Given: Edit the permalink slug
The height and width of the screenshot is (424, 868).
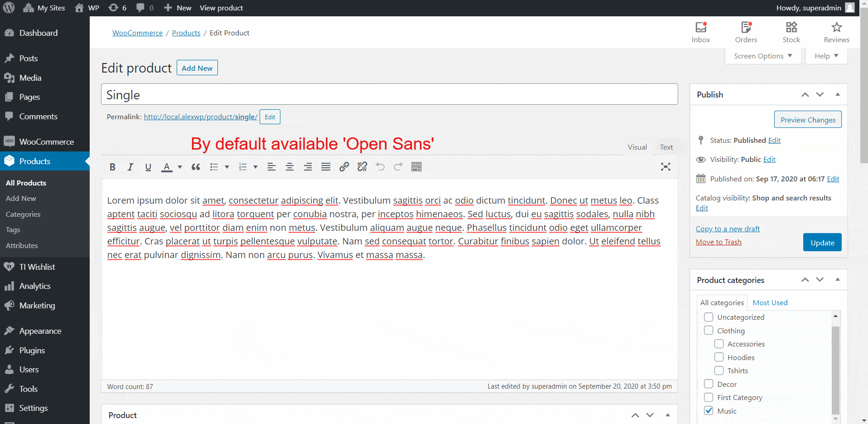Looking at the screenshot, I should (x=270, y=117).
